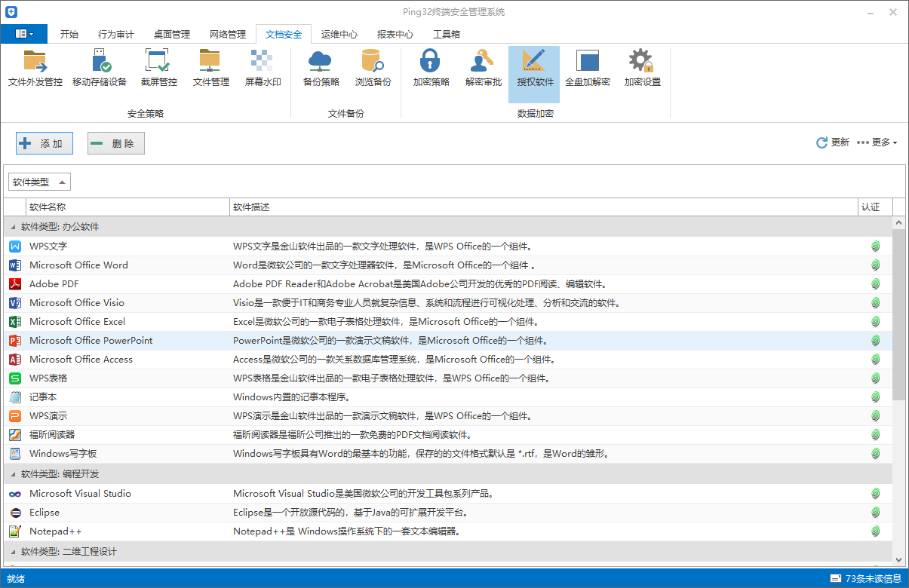Open 文件外发管控 policy

[35, 69]
